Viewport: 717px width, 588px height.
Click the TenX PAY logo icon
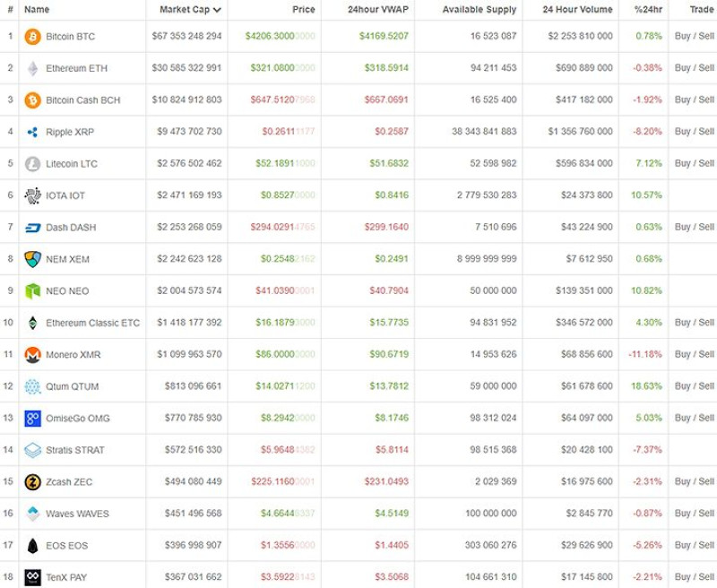click(32, 577)
